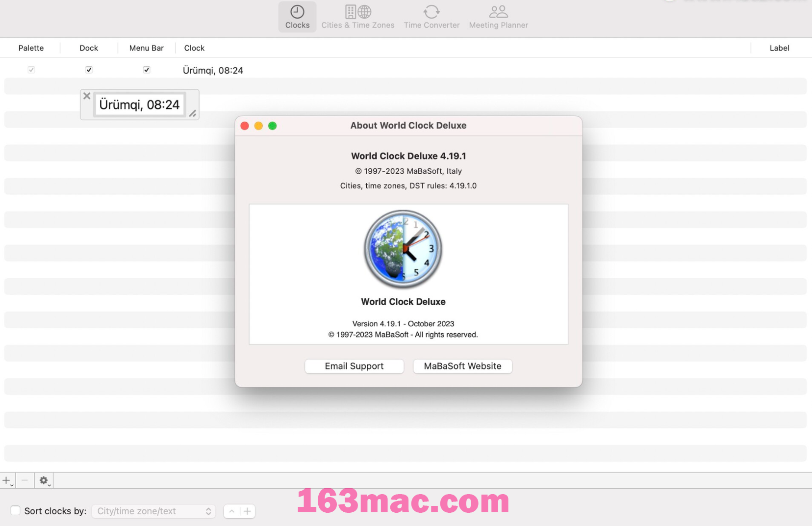Open the Cities & Time Zones tab
This screenshot has width=812, height=526.
click(357, 17)
